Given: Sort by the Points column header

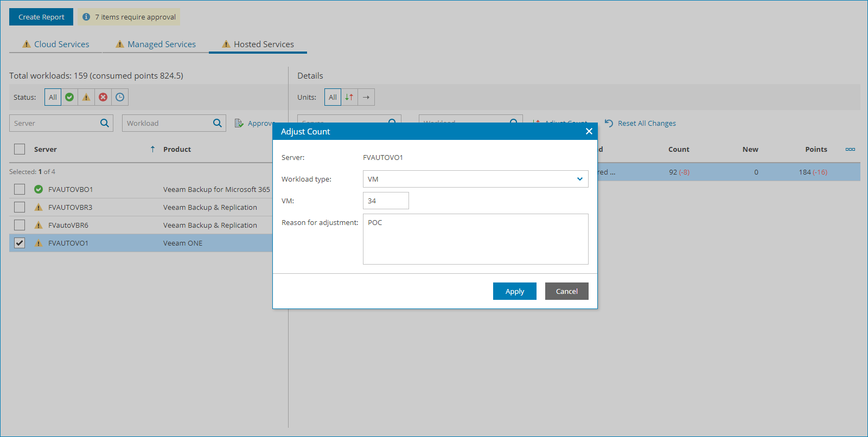Looking at the screenshot, I should 816,149.
